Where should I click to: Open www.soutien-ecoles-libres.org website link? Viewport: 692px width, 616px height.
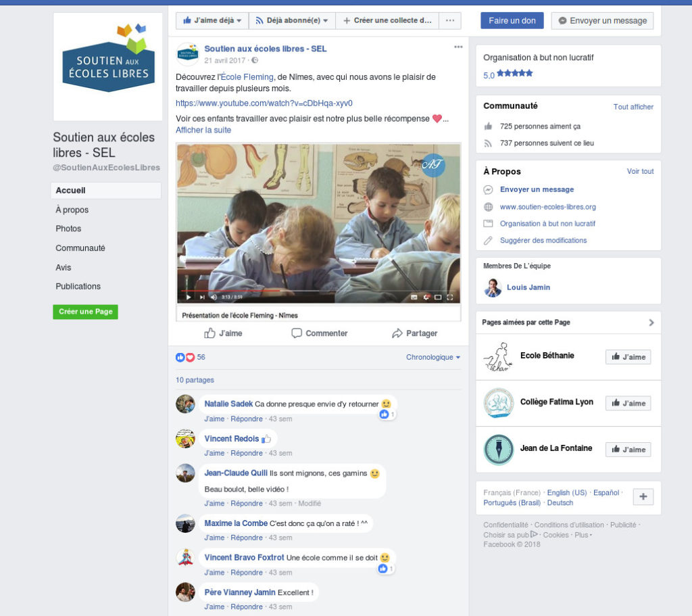[547, 207]
